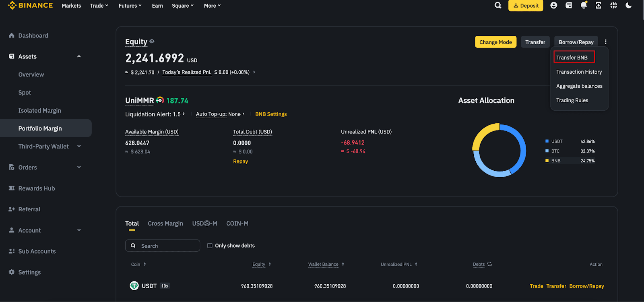The width and height of the screenshot is (644, 302).
Task: Click the UniMMR gauge icon
Action: pyautogui.click(x=160, y=100)
